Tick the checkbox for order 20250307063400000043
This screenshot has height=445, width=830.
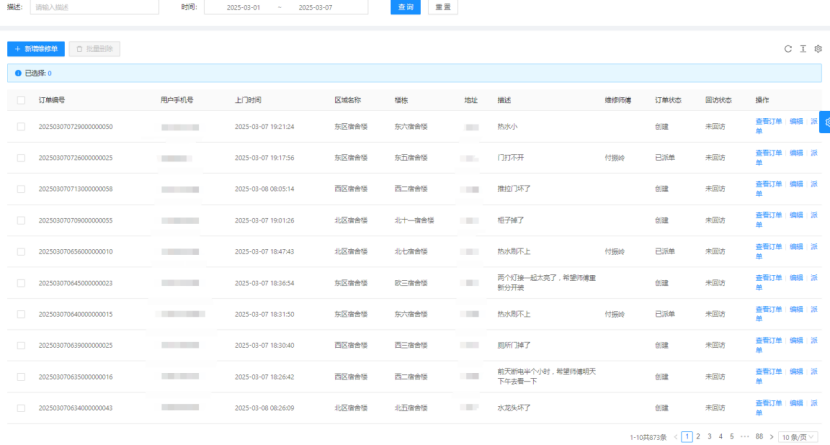point(21,408)
